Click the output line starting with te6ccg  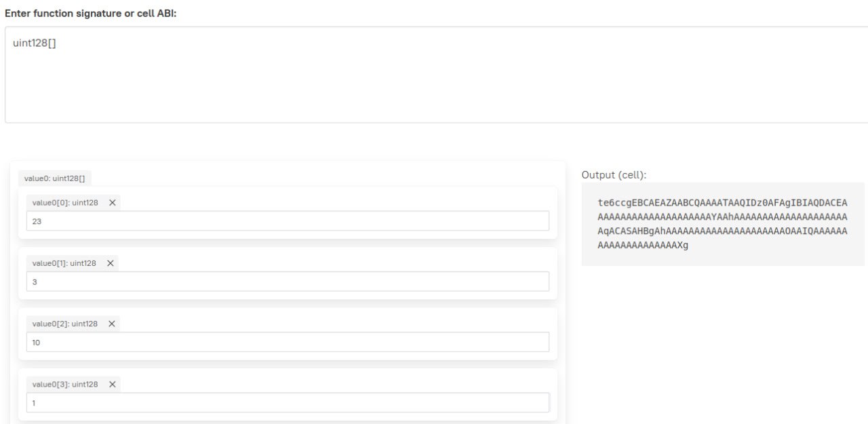[x=722, y=203]
